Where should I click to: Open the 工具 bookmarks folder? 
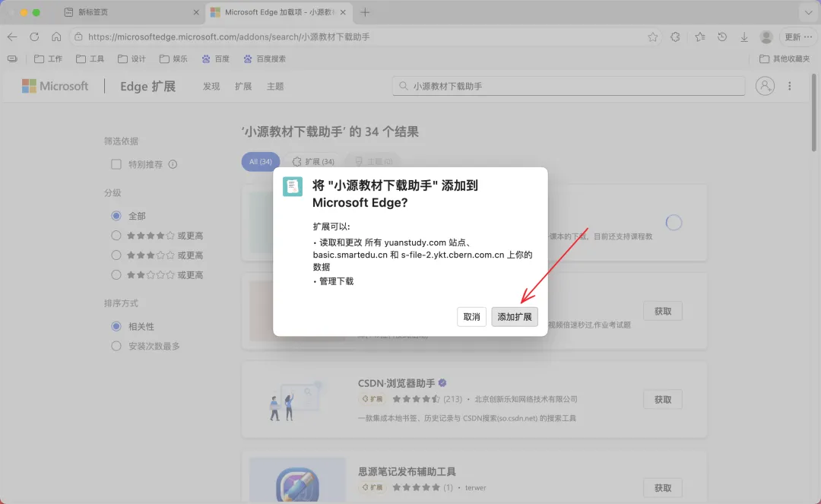(x=90, y=59)
